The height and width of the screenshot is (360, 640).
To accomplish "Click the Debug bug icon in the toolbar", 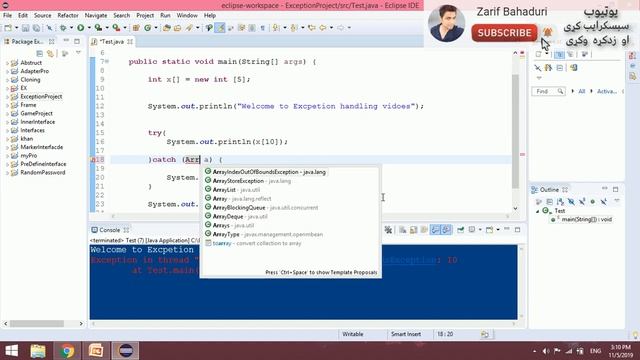I will click(63, 28).
